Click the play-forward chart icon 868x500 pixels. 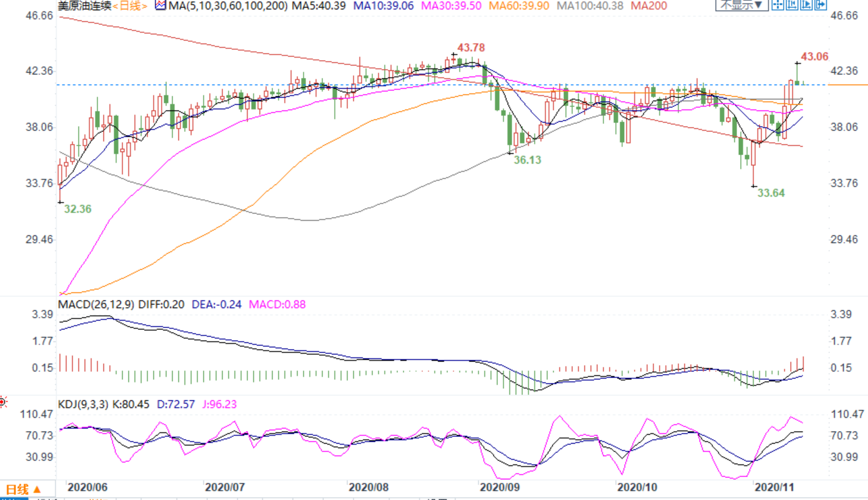click(x=806, y=5)
